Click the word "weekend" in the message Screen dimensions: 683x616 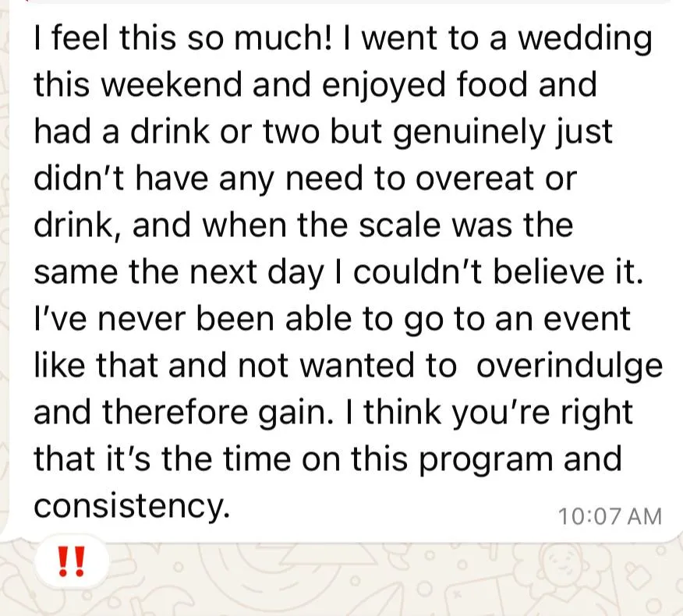pyautogui.click(x=172, y=84)
